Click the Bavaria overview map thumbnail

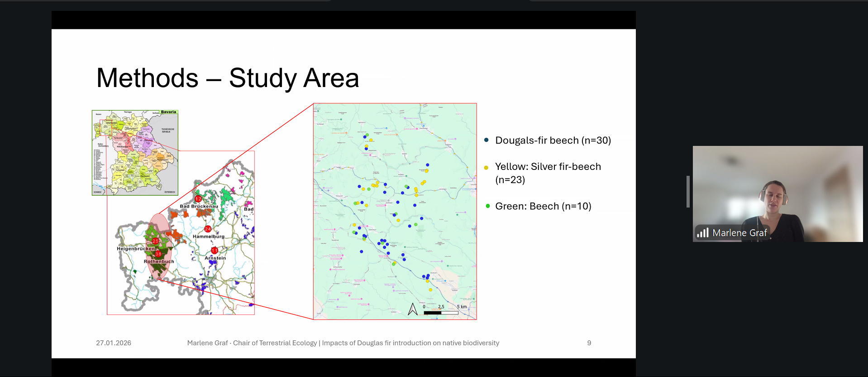(x=135, y=153)
